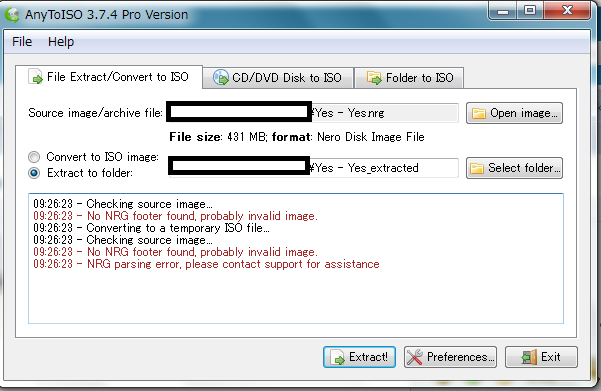Click the Extract button's document arrow icon
Viewport: 601px width, 391px height.
pyautogui.click(x=338, y=357)
